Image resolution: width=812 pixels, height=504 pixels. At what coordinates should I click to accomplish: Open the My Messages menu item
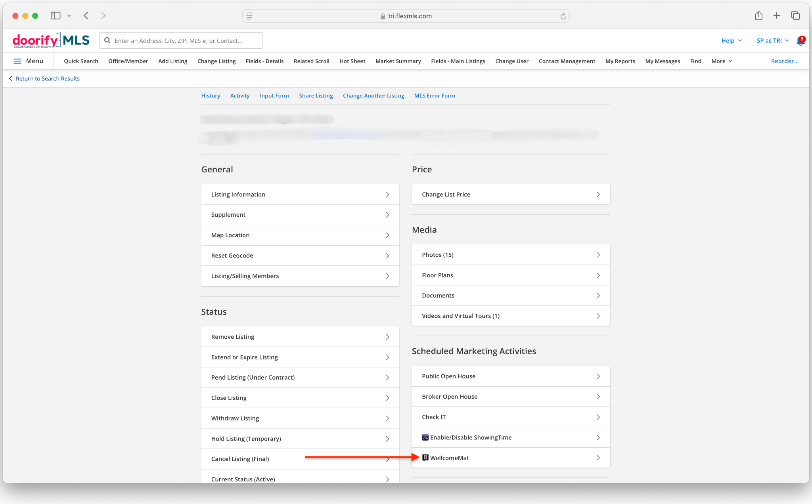(662, 61)
